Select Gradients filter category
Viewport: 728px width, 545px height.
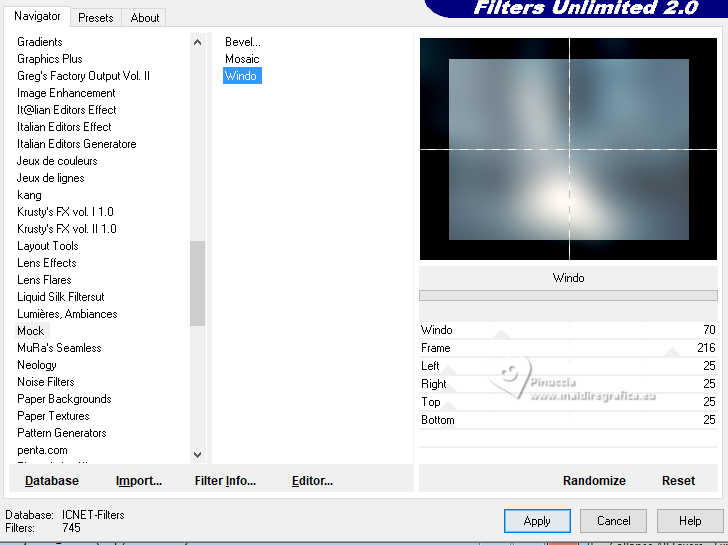[x=39, y=42]
